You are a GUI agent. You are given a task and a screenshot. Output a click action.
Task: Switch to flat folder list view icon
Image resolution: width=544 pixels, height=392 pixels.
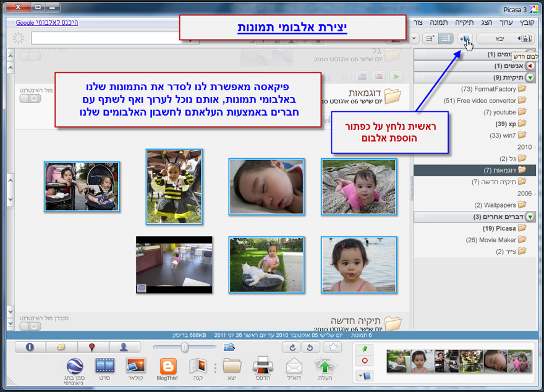tap(446, 38)
